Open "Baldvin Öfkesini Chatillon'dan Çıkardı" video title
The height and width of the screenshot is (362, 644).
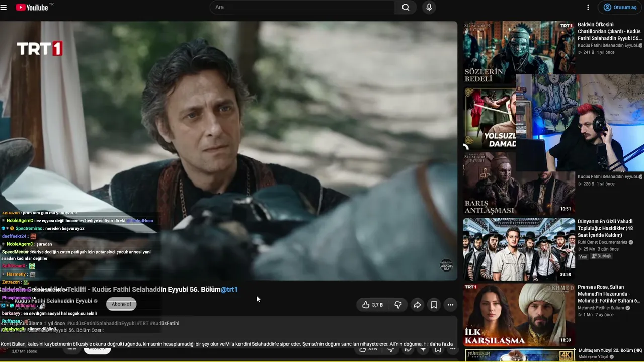pyautogui.click(x=609, y=31)
